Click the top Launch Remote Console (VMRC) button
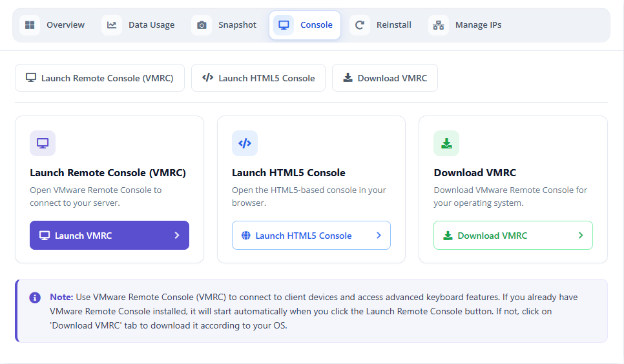 coord(100,78)
